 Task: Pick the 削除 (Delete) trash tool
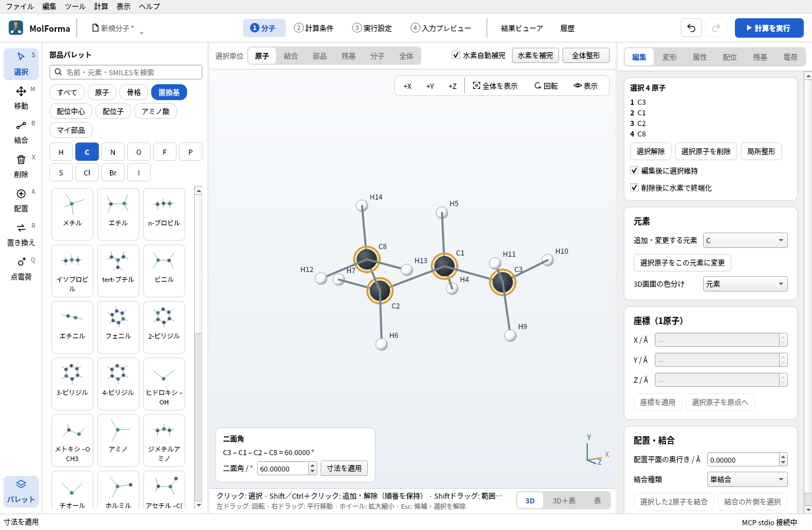click(21, 166)
